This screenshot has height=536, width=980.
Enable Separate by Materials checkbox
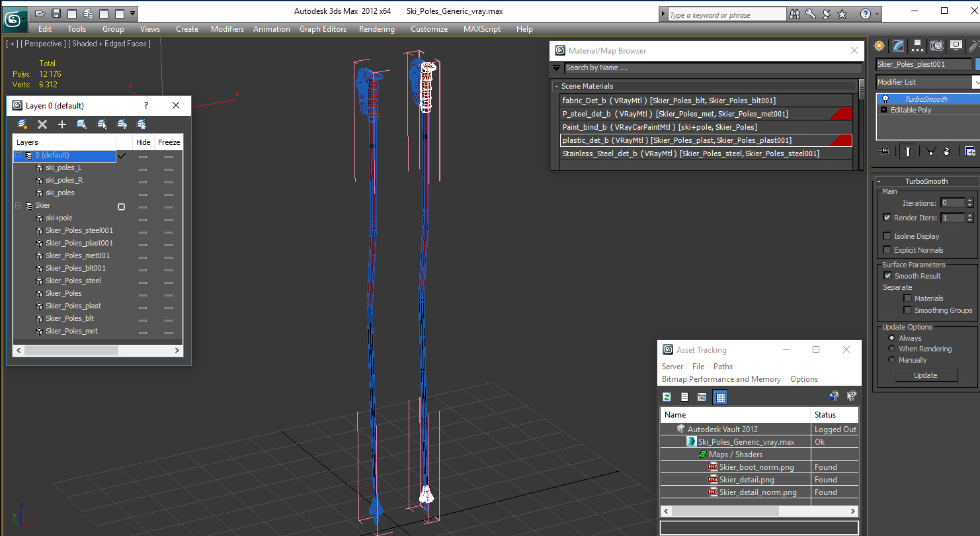[x=907, y=298]
